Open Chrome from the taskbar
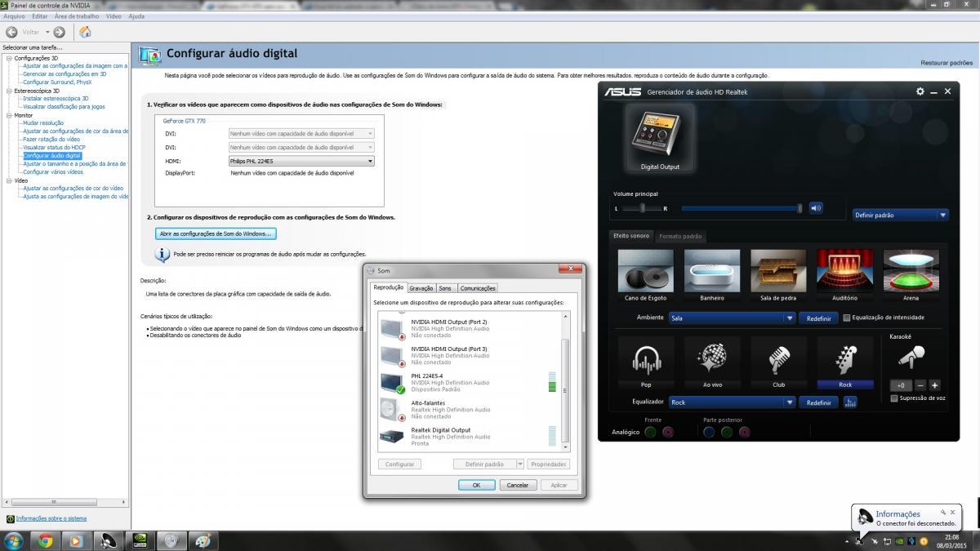The image size is (980, 551). pyautogui.click(x=45, y=540)
